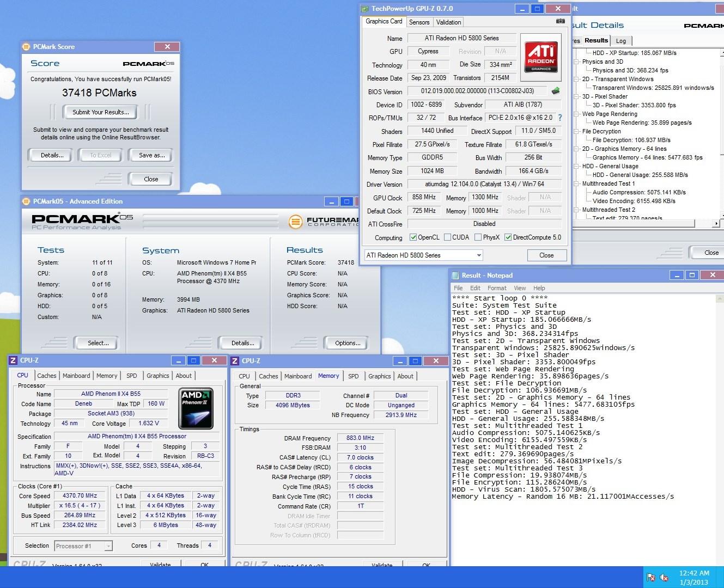Click Select button under Tests in PCMark05

coord(98,343)
